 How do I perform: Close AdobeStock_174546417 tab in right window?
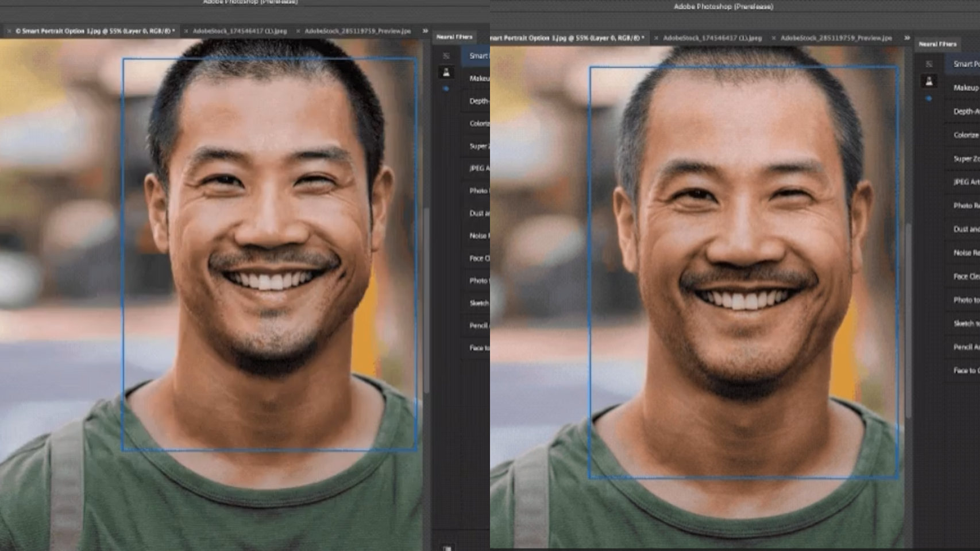point(656,38)
